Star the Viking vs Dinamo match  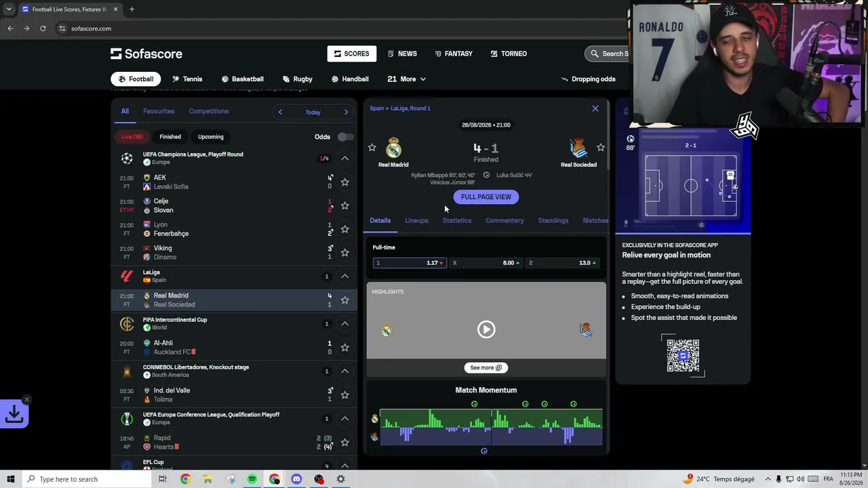(344, 253)
